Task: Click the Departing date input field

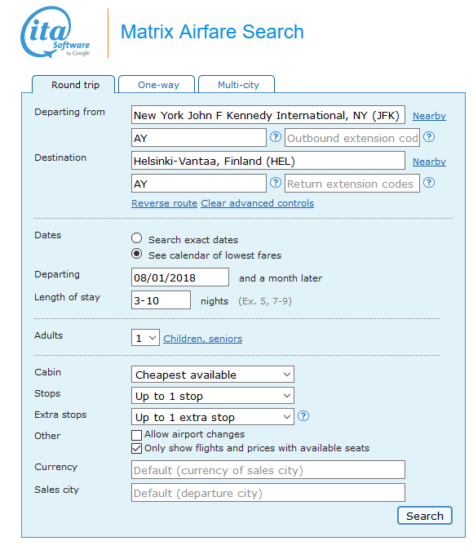Action: (x=180, y=277)
